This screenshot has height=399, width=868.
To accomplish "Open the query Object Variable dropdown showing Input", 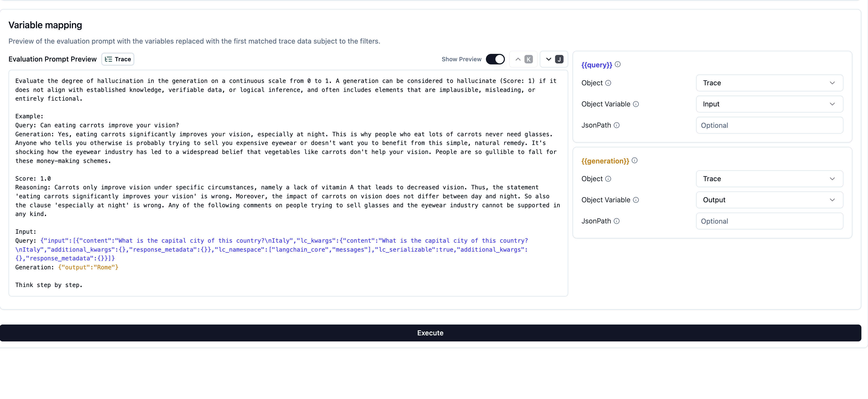I will pos(769,104).
